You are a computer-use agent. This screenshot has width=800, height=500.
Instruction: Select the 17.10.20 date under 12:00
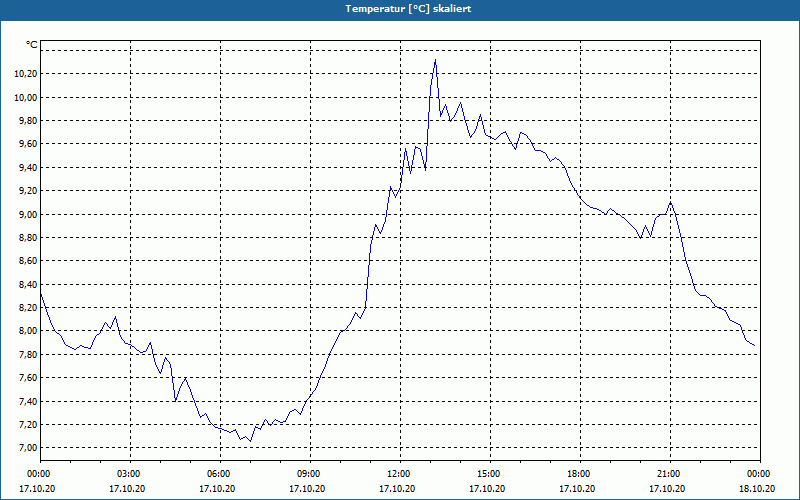tap(397, 488)
